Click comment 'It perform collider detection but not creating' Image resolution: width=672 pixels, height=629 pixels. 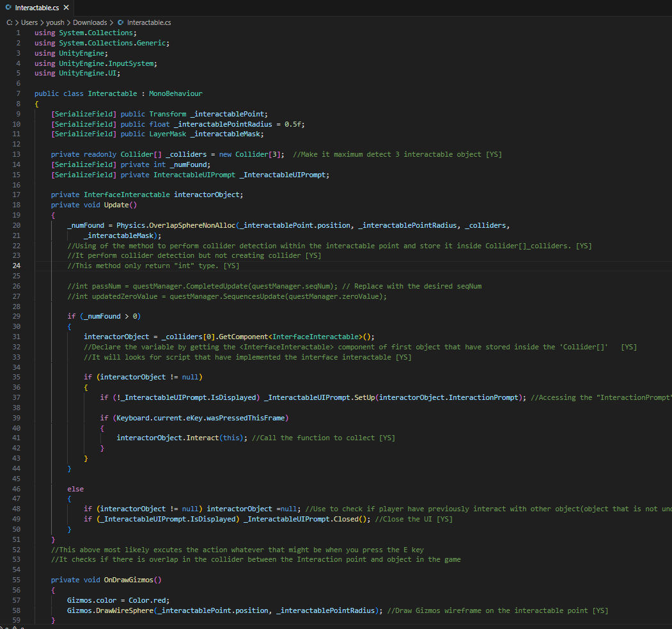click(x=194, y=255)
